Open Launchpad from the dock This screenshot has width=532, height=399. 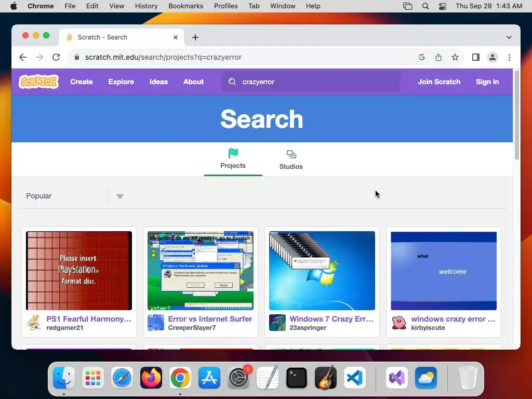(93, 378)
